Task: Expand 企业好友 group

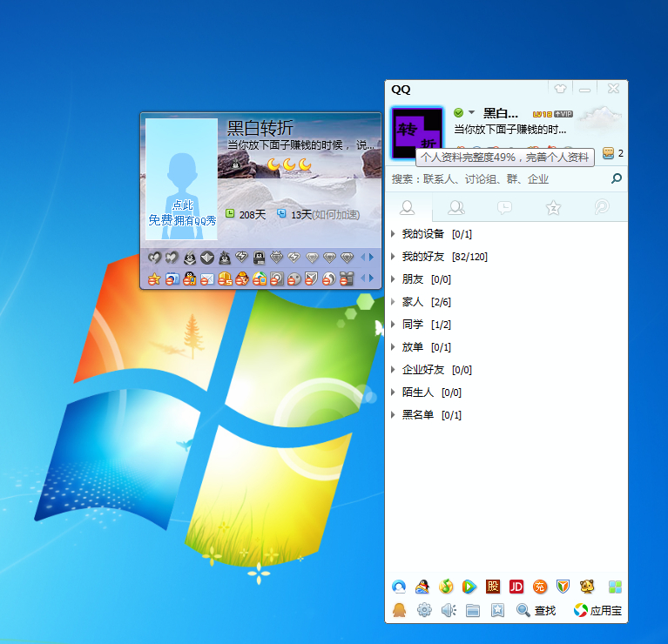Action: point(506,370)
